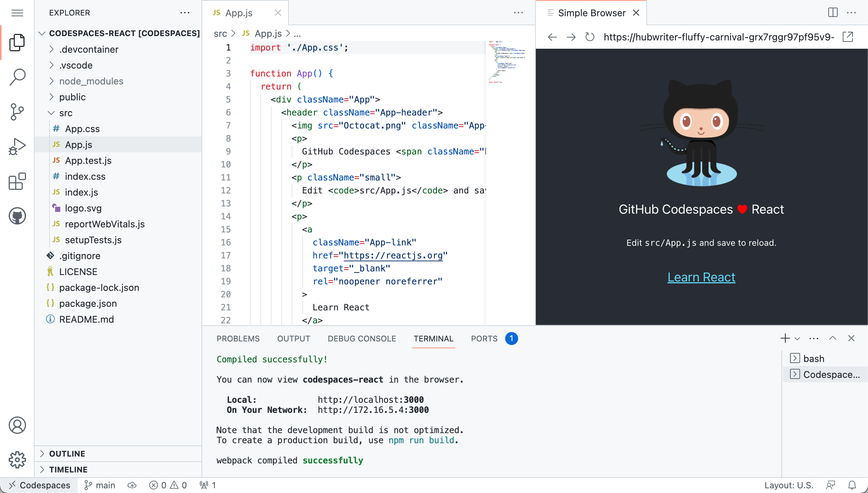Open the Remote Explorer Codespaces icon
Viewport: 868px width, 493px height.
click(17, 216)
